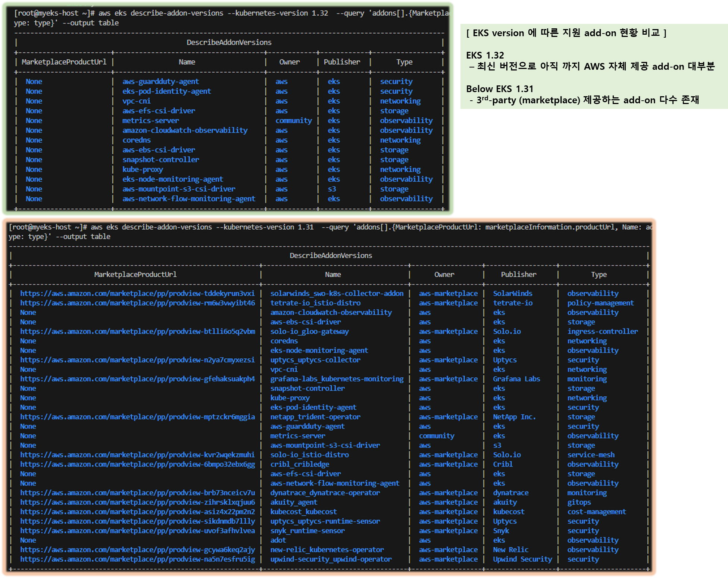728x578 pixels.
Task: Open the Grafana Labs marketplace link prodview-gfehaksuakph4
Action: pos(137,379)
